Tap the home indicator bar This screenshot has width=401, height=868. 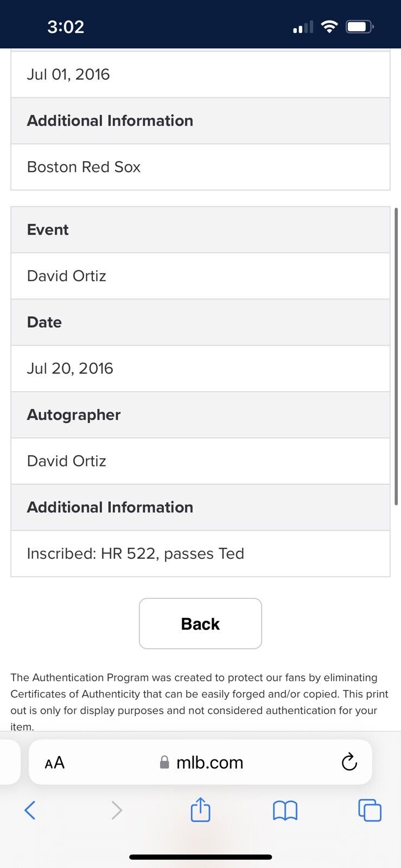200,857
